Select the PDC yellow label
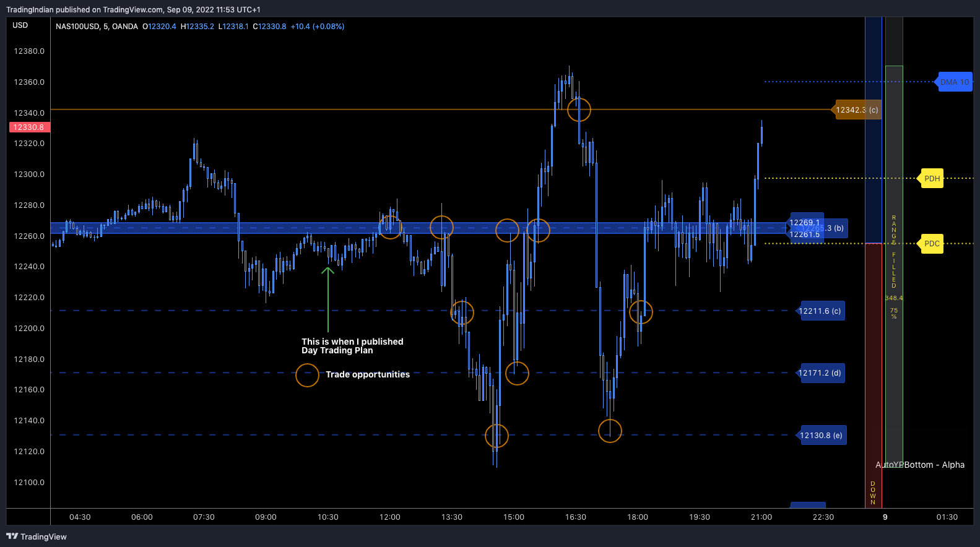This screenshot has height=547, width=980. click(931, 243)
